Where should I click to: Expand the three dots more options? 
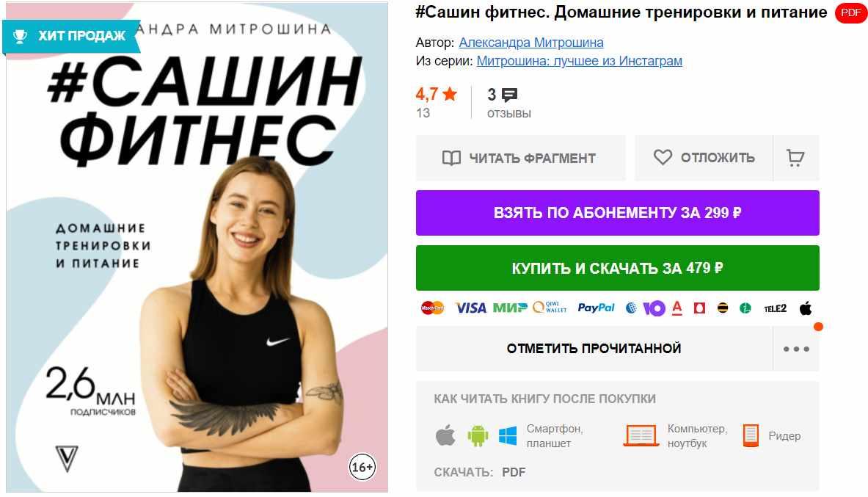point(796,349)
